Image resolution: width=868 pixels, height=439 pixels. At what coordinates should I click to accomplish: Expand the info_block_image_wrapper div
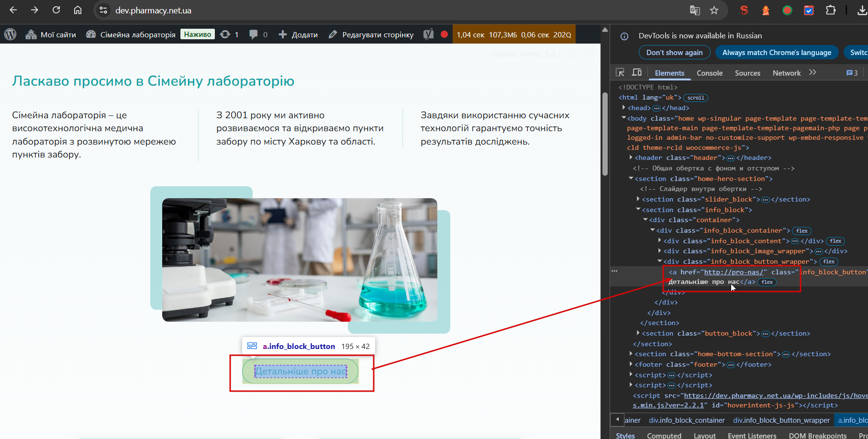click(659, 251)
